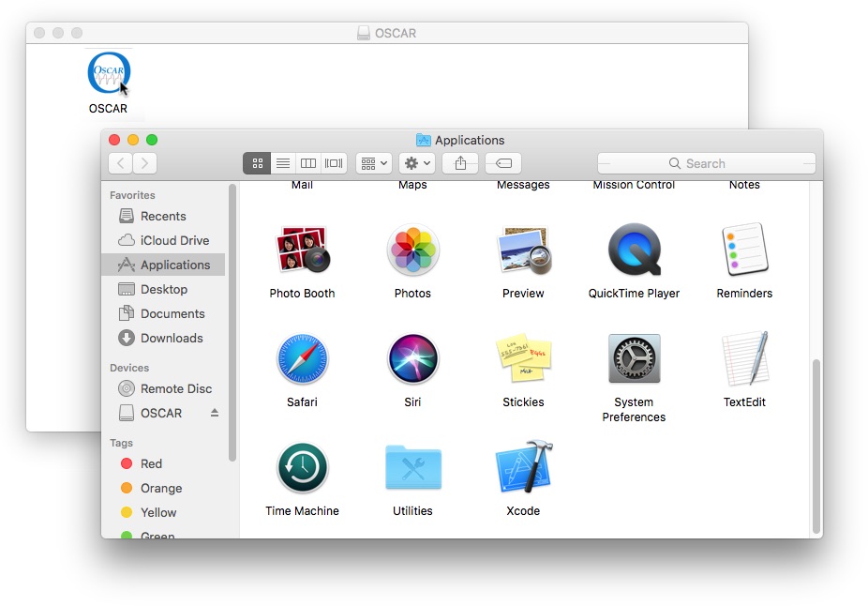The height and width of the screenshot is (606, 868).
Task: Close the Applications window
Action: click(114, 140)
